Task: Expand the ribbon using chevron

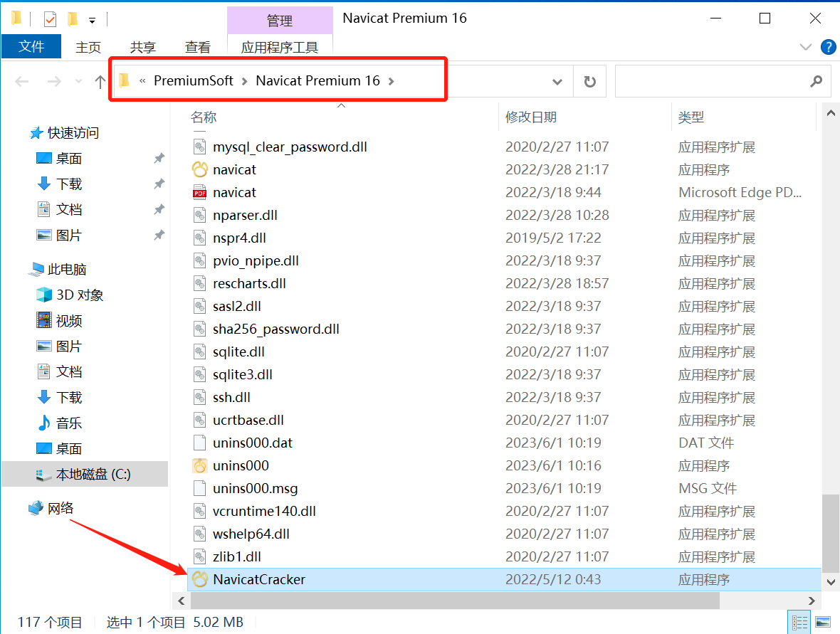Action: pyautogui.click(x=806, y=47)
